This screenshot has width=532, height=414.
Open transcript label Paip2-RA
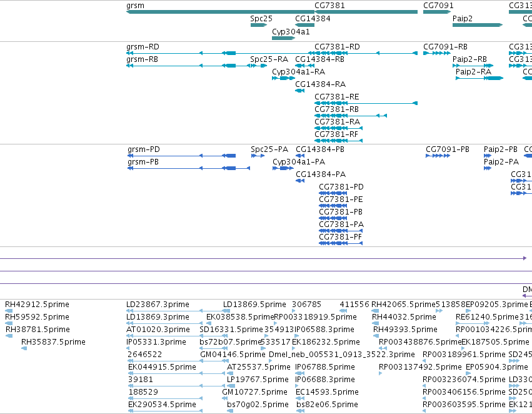point(473,72)
